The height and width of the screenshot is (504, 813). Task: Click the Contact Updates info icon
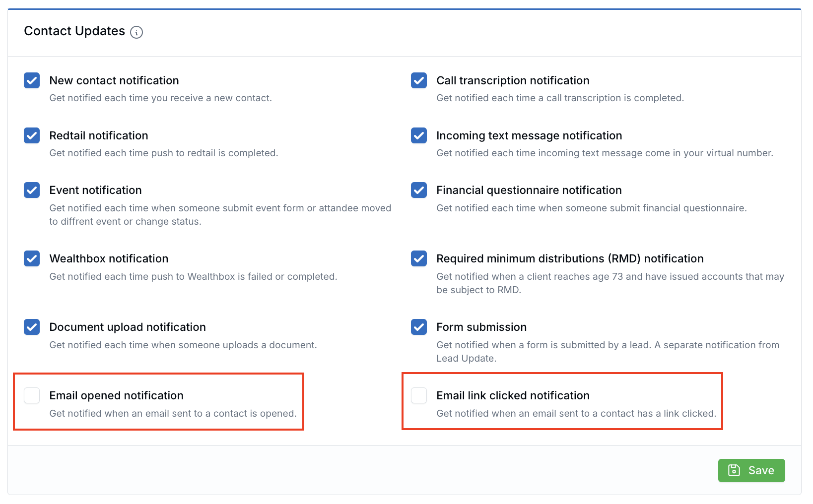(136, 32)
